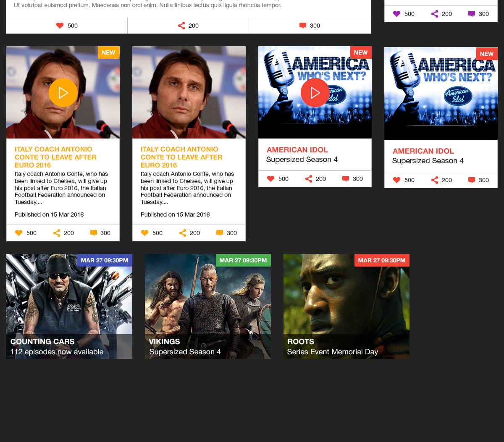The height and width of the screenshot is (442, 504).
Task: Open American Idol image on card without play button
Action: pos(441,94)
